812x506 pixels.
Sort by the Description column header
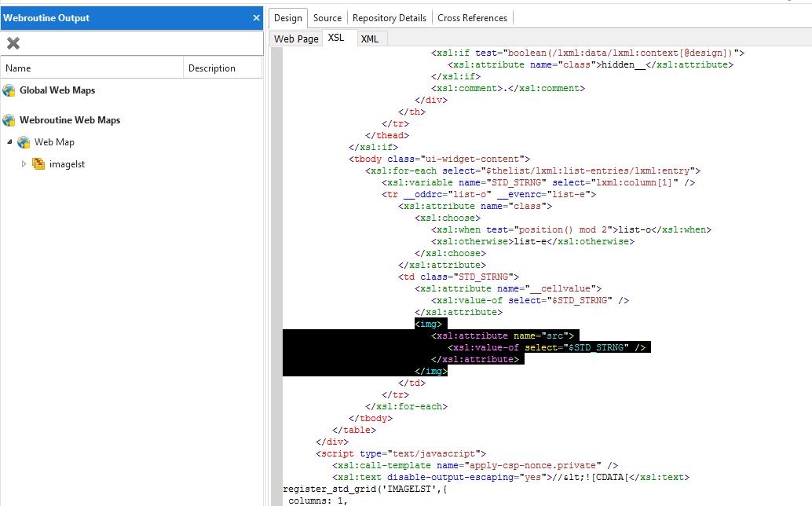point(223,68)
